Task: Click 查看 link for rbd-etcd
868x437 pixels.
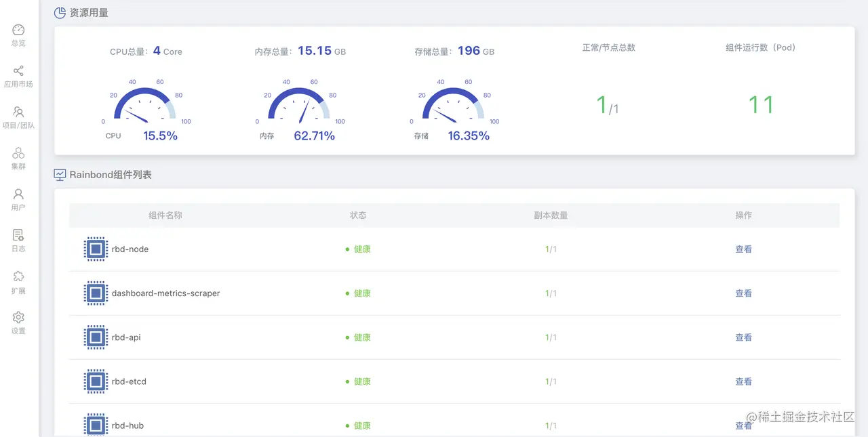Action: click(744, 381)
